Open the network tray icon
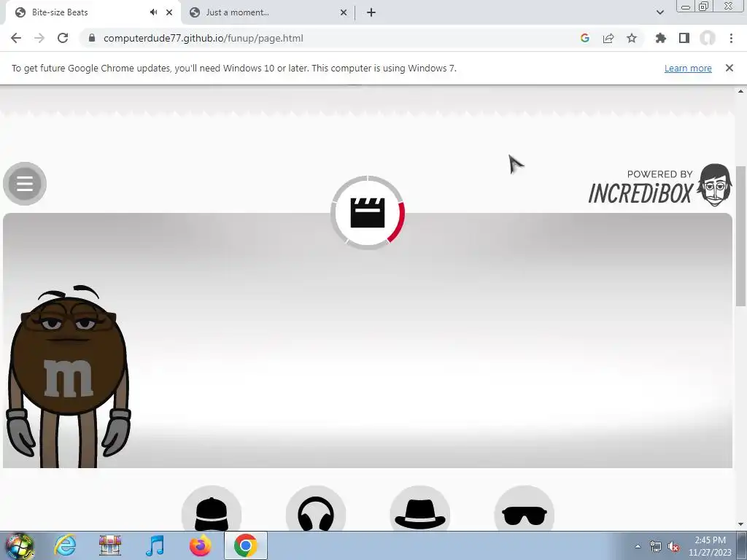Image resolution: width=747 pixels, height=560 pixels. (656, 547)
